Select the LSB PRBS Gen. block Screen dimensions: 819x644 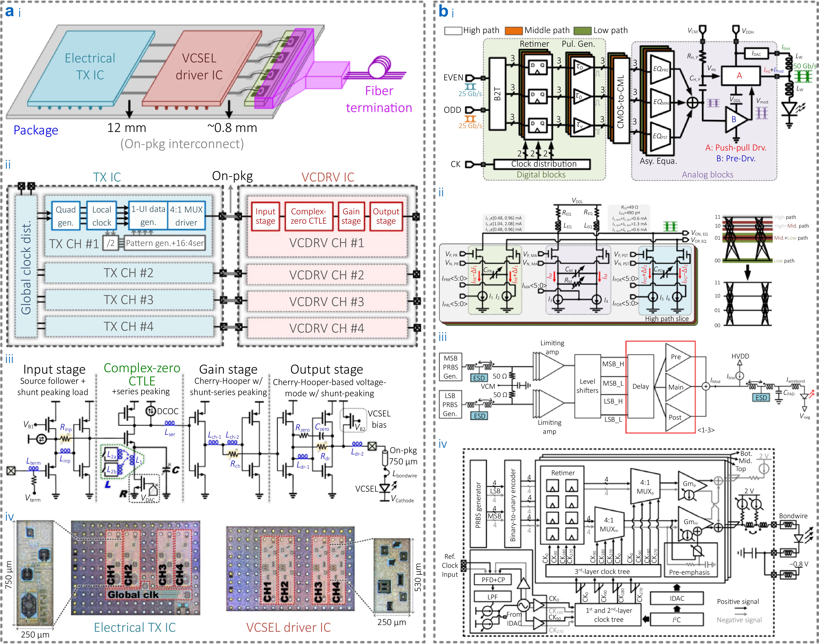click(450, 405)
